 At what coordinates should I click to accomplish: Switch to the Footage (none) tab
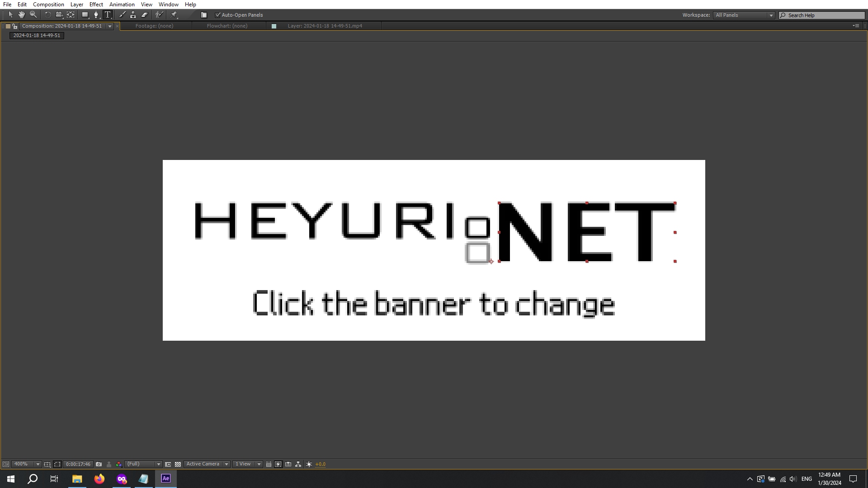point(154,26)
